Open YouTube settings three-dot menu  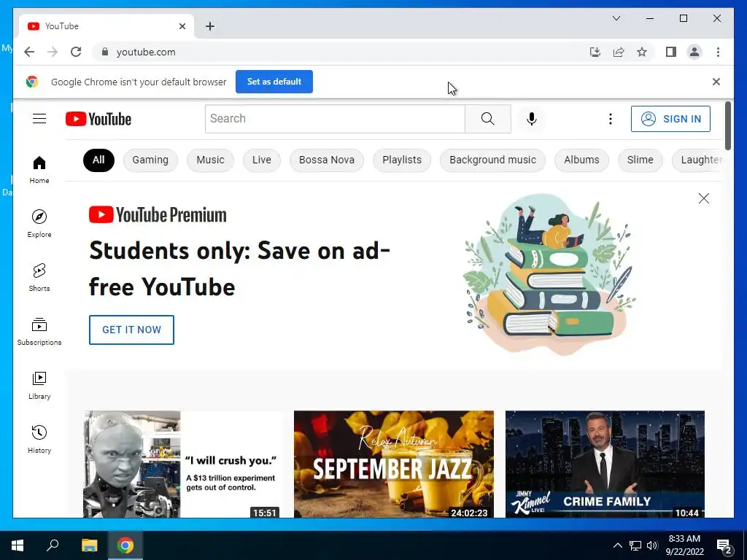[611, 119]
